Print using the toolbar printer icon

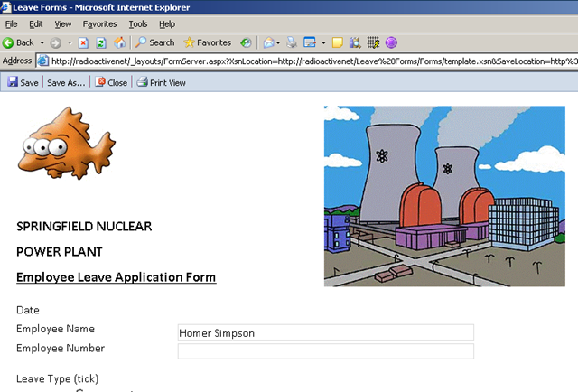pyautogui.click(x=292, y=42)
